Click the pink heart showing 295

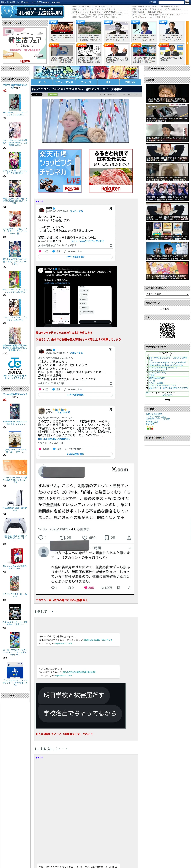point(86,588)
